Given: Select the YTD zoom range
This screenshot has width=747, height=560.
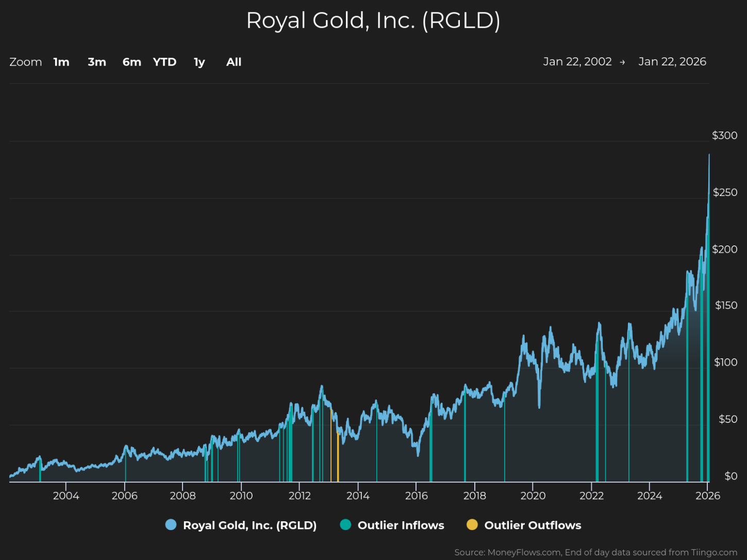Looking at the screenshot, I should pyautogui.click(x=165, y=62).
